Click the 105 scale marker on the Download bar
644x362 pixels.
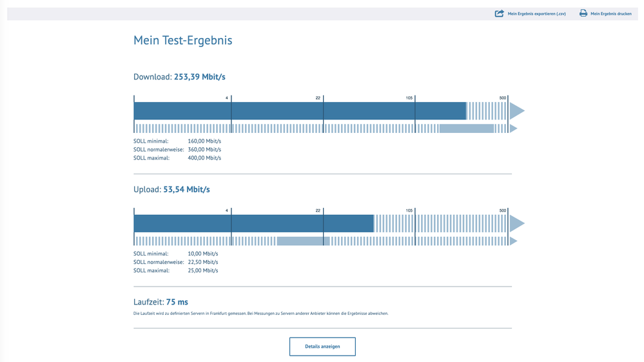point(409,98)
